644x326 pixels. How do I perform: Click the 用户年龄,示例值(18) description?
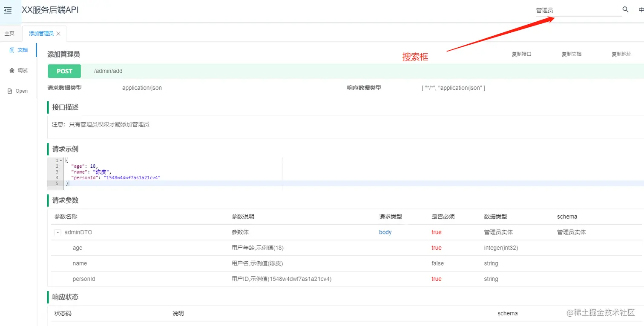(x=258, y=248)
